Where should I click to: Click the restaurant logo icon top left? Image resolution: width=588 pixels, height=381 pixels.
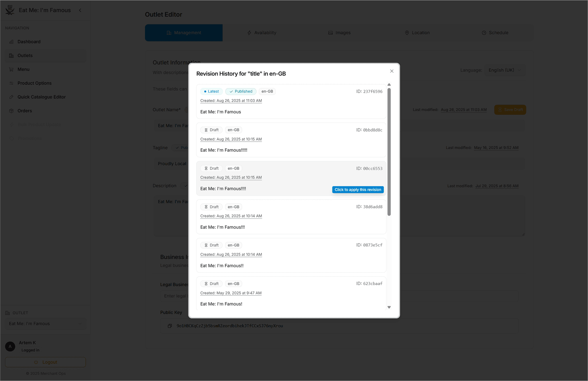[x=10, y=10]
